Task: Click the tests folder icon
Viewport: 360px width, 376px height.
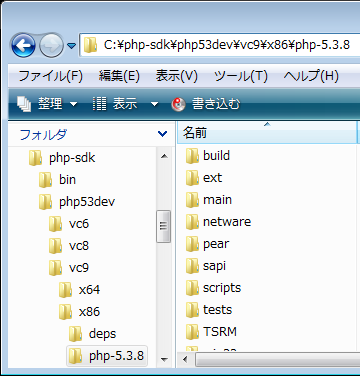Action: pos(192,310)
